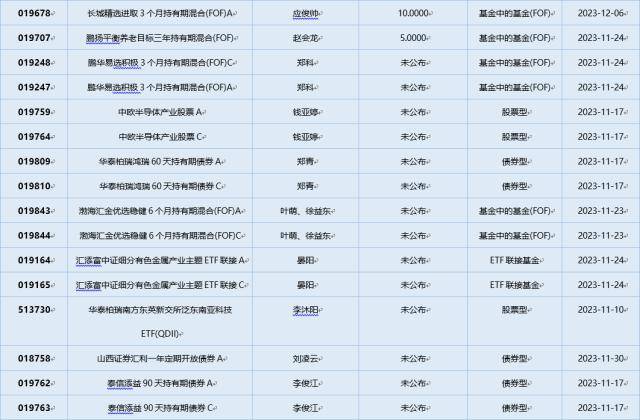Select manager 李俊江 in row 019763
Viewport: 640px width, 420px height.
305,408
